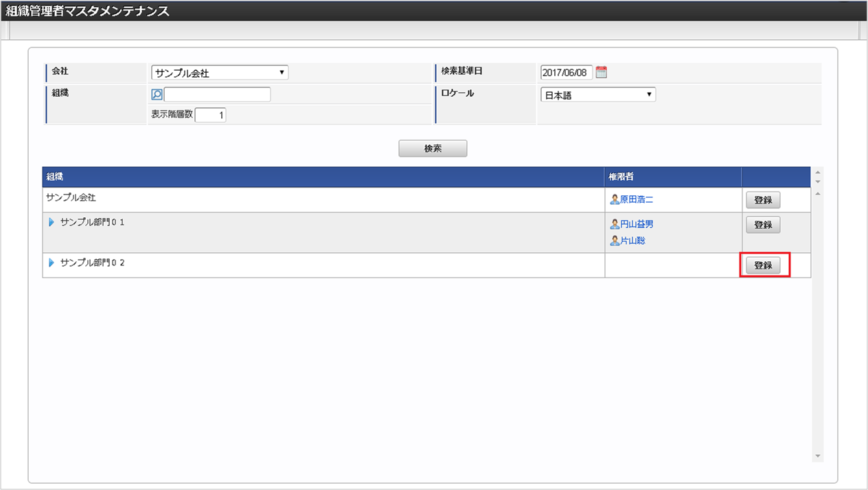Select the サンプル部門０１ row text

(x=93, y=223)
